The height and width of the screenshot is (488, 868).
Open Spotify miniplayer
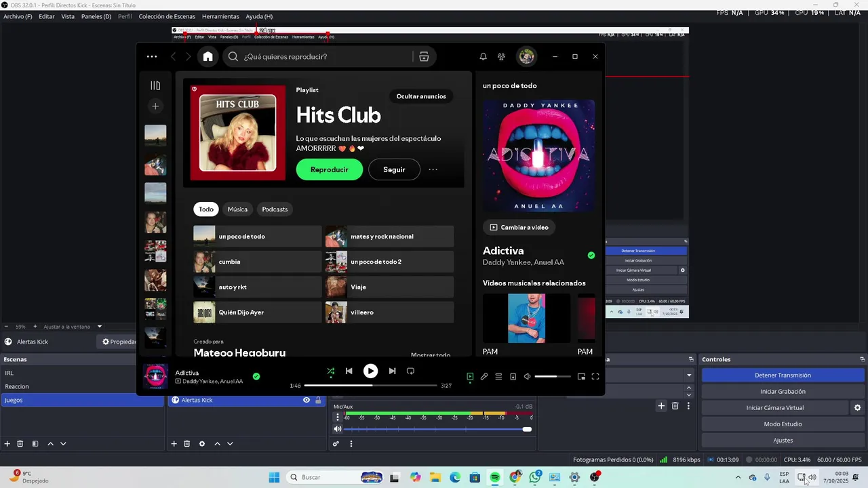(581, 376)
